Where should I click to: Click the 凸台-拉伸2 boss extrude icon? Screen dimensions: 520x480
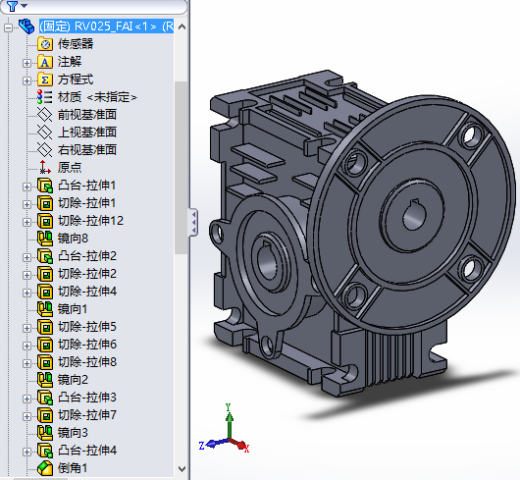pos(45,256)
